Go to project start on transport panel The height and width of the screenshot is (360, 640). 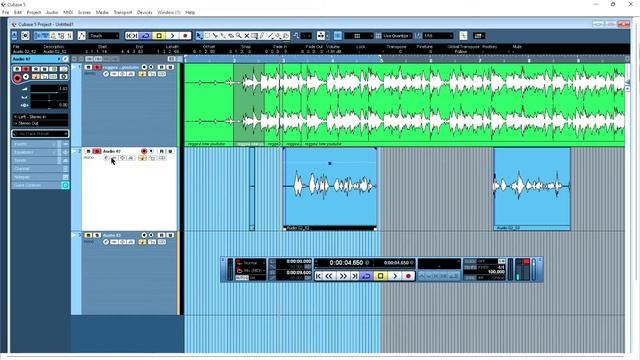click(x=319, y=276)
